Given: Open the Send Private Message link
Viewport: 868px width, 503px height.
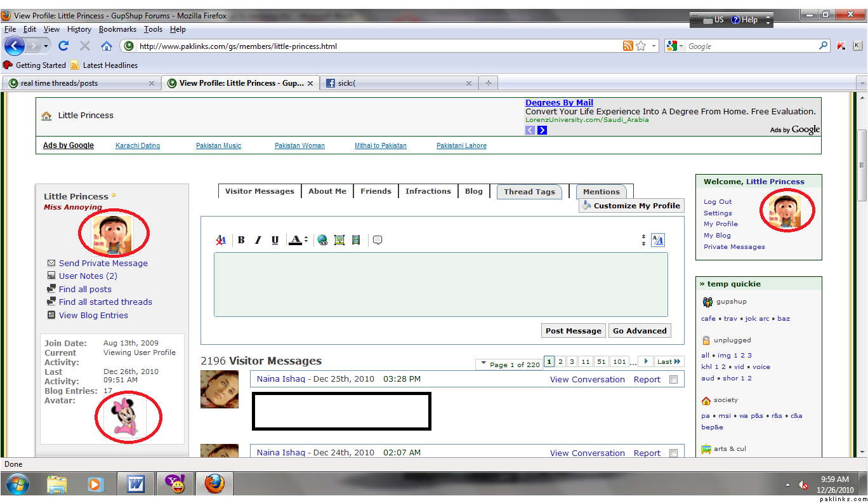Looking at the screenshot, I should (103, 263).
